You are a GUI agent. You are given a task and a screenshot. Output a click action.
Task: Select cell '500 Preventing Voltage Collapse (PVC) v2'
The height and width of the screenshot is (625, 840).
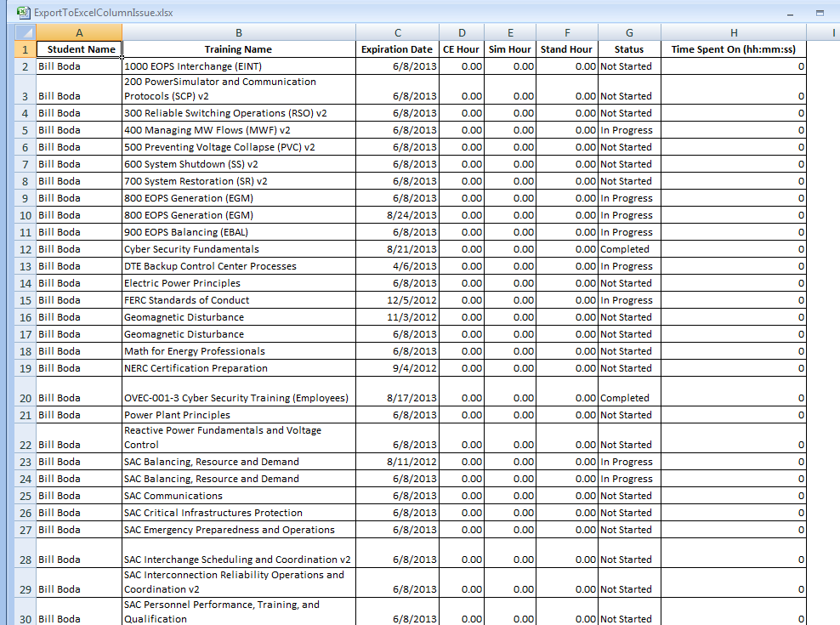(x=239, y=147)
